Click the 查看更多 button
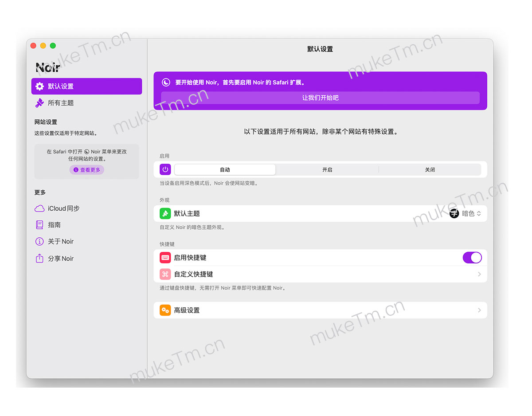This screenshot has width=532, height=416. [x=86, y=170]
